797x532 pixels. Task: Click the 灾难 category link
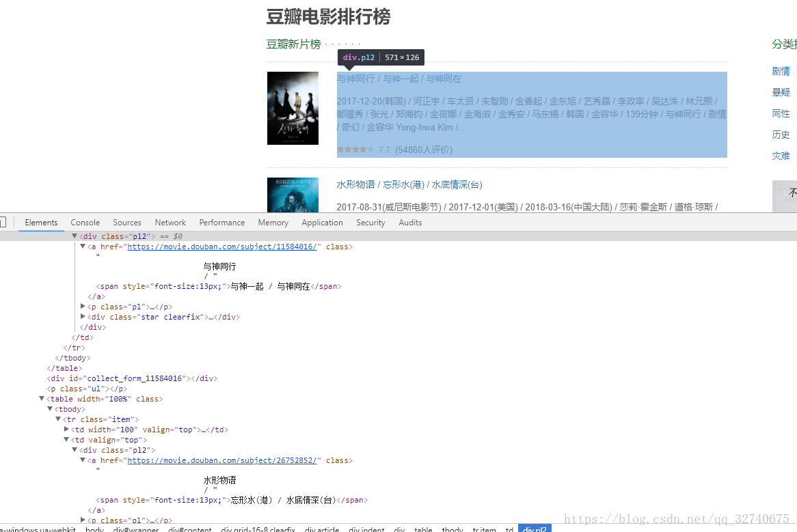click(x=781, y=156)
